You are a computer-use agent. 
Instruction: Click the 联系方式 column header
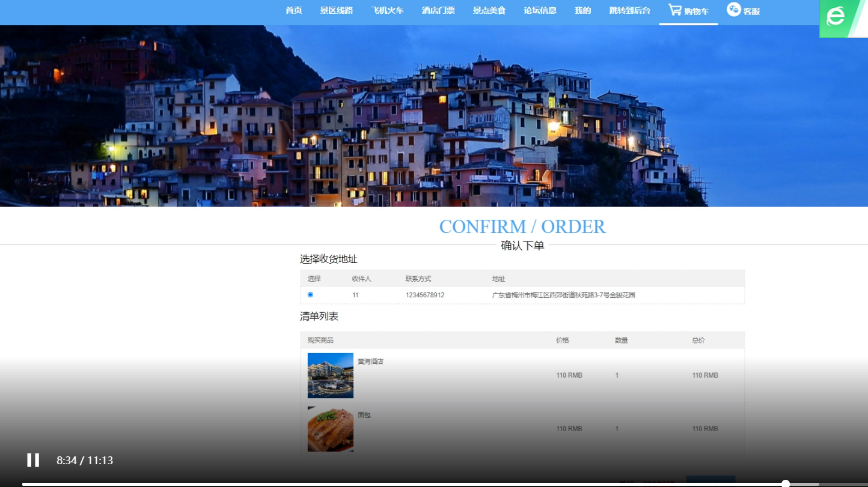coord(418,279)
